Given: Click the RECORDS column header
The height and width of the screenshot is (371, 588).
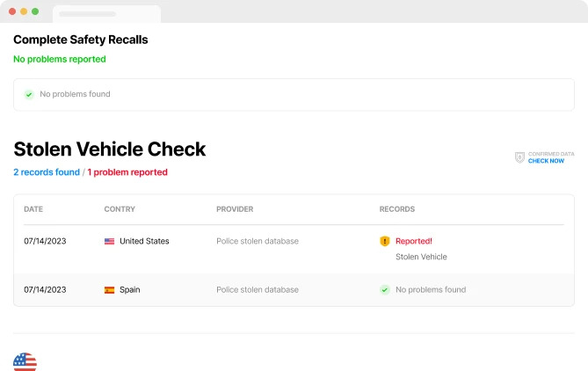Looking at the screenshot, I should point(397,209).
